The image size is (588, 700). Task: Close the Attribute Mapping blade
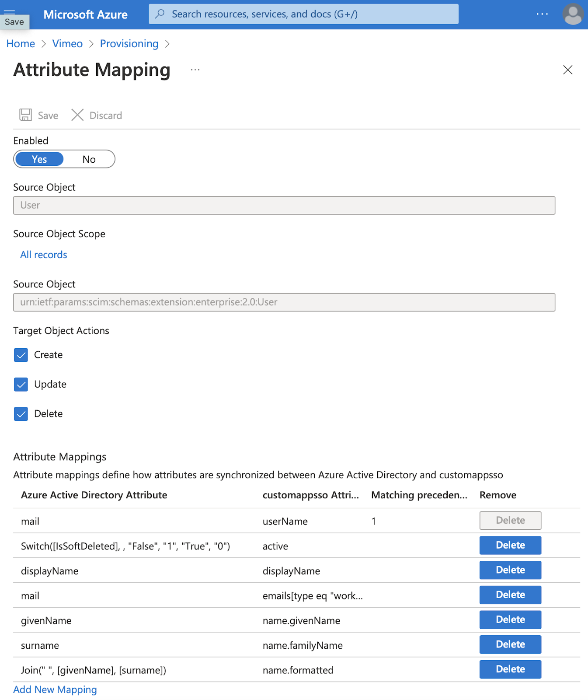coord(567,70)
